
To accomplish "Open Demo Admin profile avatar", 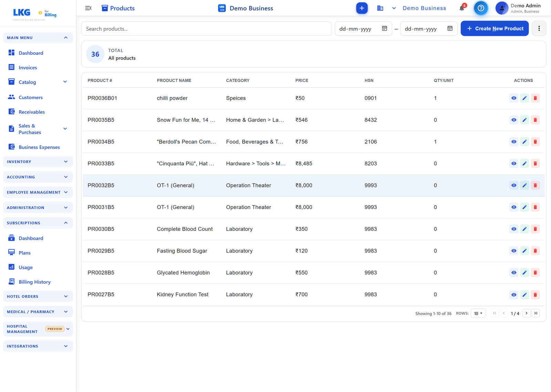I will point(502,8).
